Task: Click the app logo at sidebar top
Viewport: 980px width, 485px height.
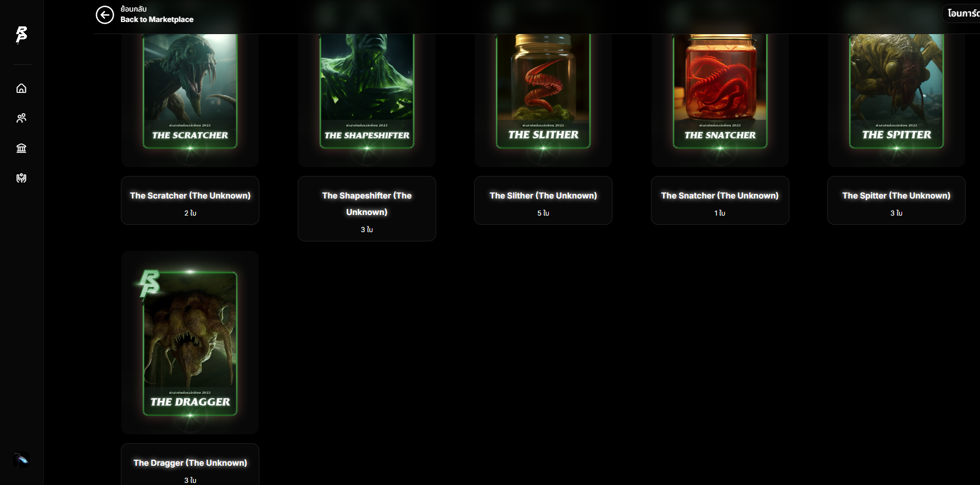Action: click(21, 35)
